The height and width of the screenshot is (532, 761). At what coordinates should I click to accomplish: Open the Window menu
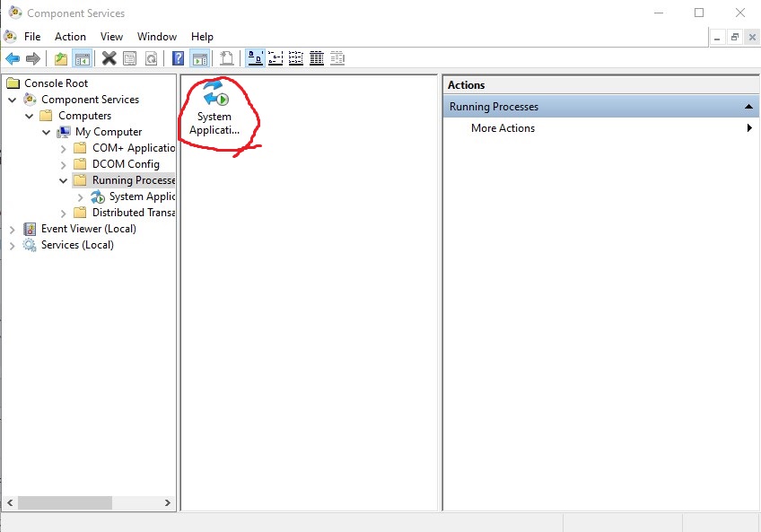tap(157, 37)
